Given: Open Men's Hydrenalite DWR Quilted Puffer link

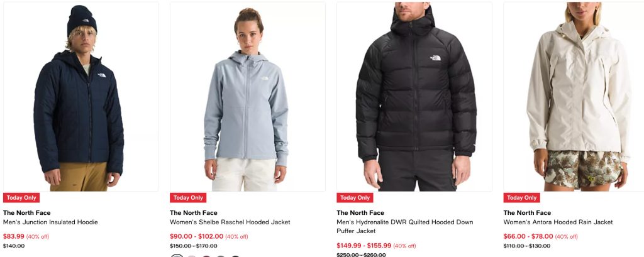Looking at the screenshot, I should point(405,227).
